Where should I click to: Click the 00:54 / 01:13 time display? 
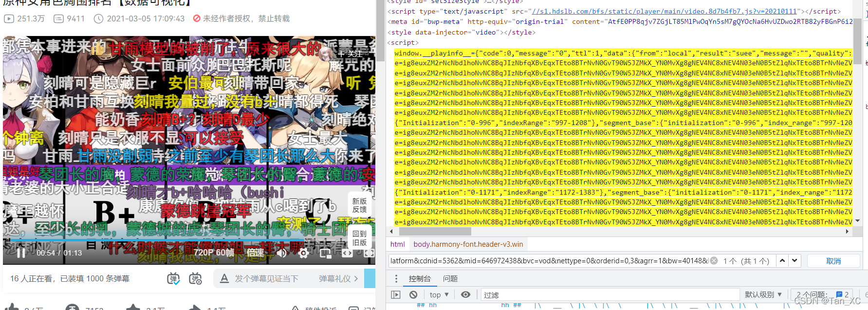click(x=59, y=253)
